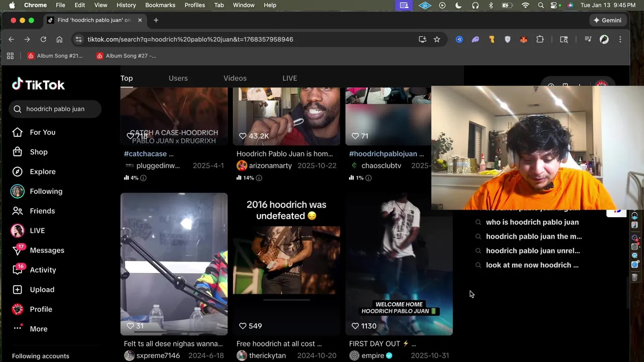Image resolution: width=644 pixels, height=362 pixels.
Task: Open the purple ghost extension
Action: tap(475, 39)
